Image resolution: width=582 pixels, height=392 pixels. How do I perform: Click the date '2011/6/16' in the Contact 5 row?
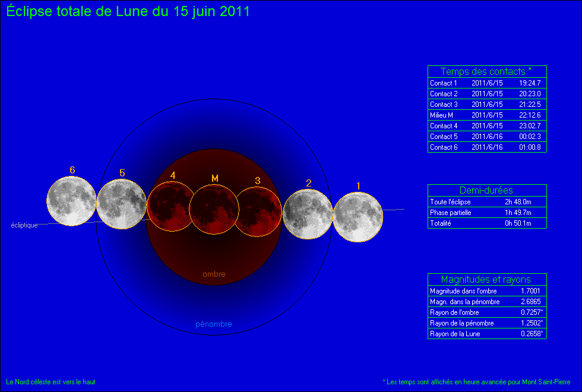(487, 137)
